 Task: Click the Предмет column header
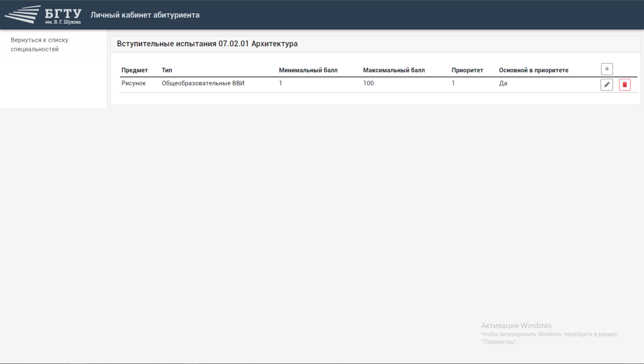pos(135,70)
